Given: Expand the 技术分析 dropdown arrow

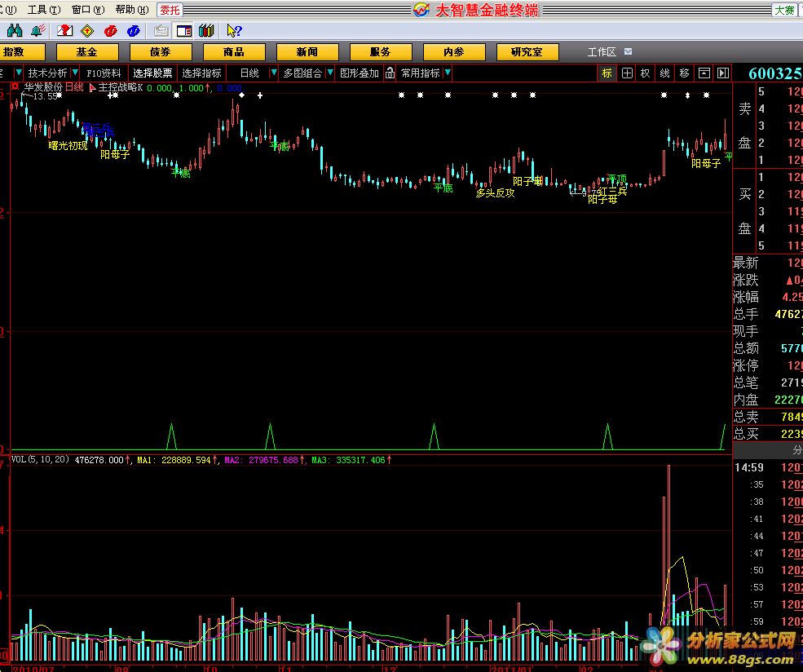Looking at the screenshot, I should click(x=75, y=73).
